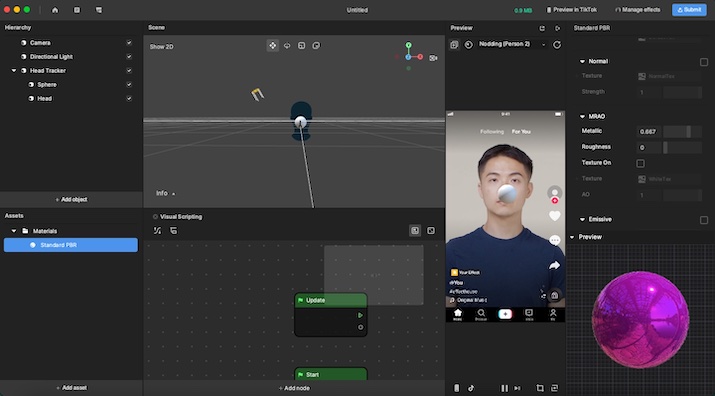Check the Texture On checkbox

640,163
